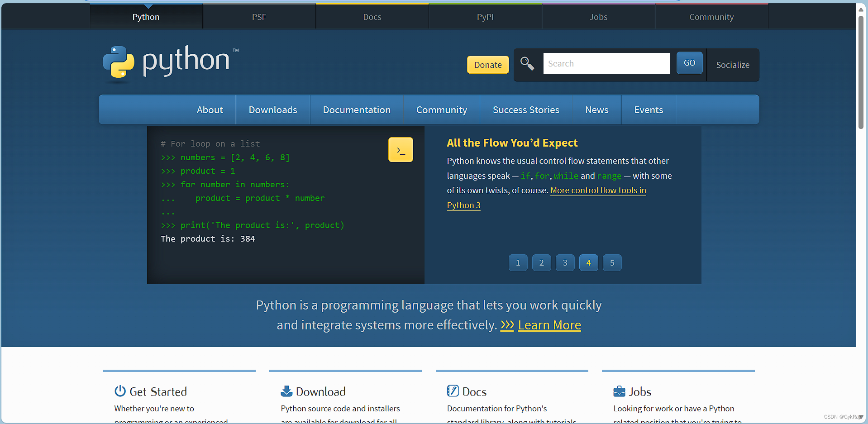Open the Community menu in main navigation
The width and height of the screenshot is (868, 424).
tap(442, 110)
